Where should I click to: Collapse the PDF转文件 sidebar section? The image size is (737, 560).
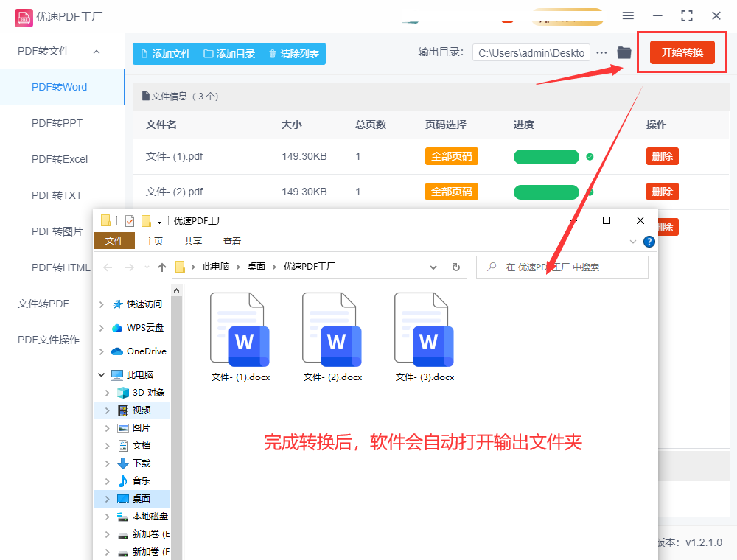click(x=97, y=52)
